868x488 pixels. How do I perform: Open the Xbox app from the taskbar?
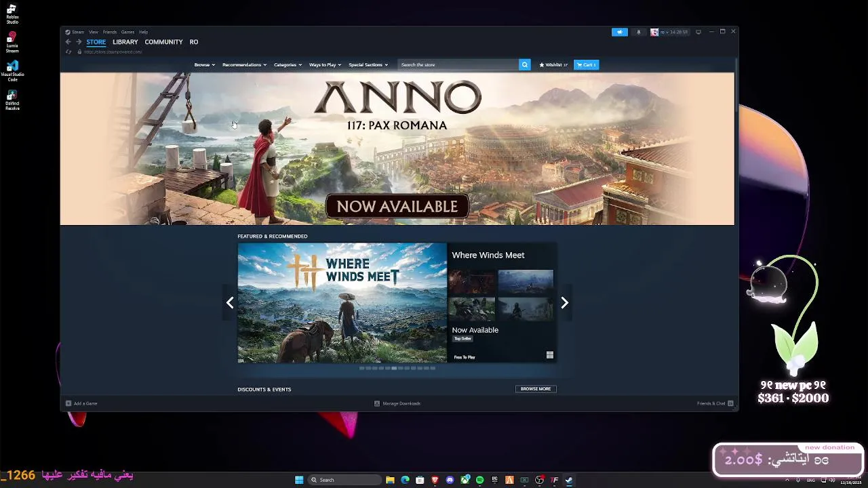(465, 480)
